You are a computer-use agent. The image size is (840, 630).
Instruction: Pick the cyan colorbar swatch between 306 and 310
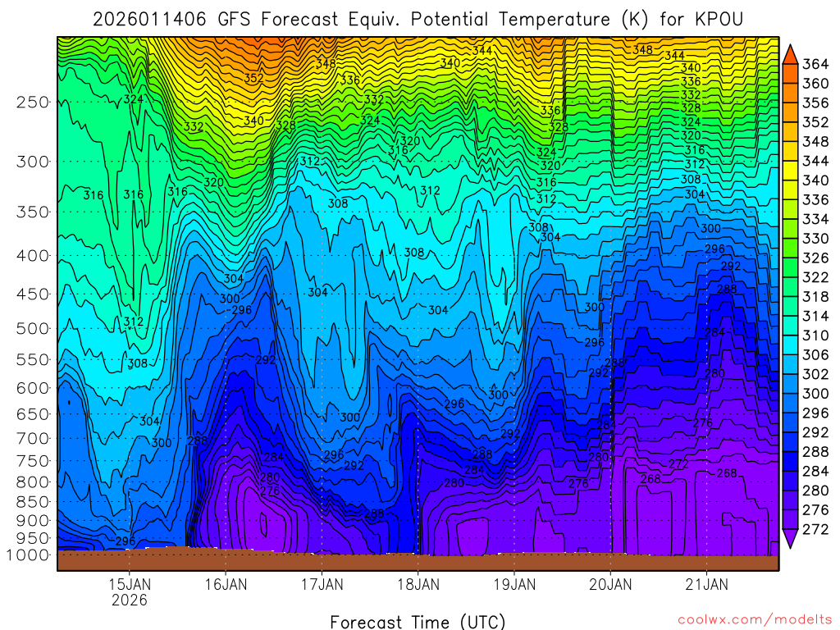tap(790, 345)
